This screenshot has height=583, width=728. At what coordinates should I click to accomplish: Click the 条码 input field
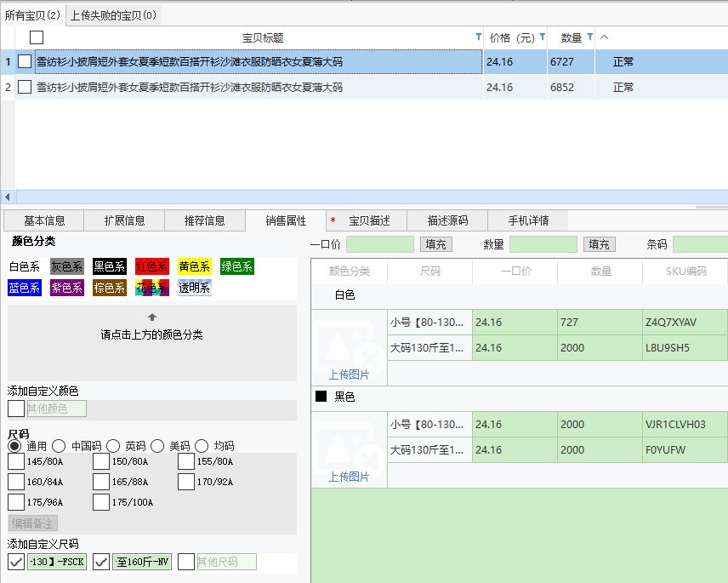tap(699, 244)
